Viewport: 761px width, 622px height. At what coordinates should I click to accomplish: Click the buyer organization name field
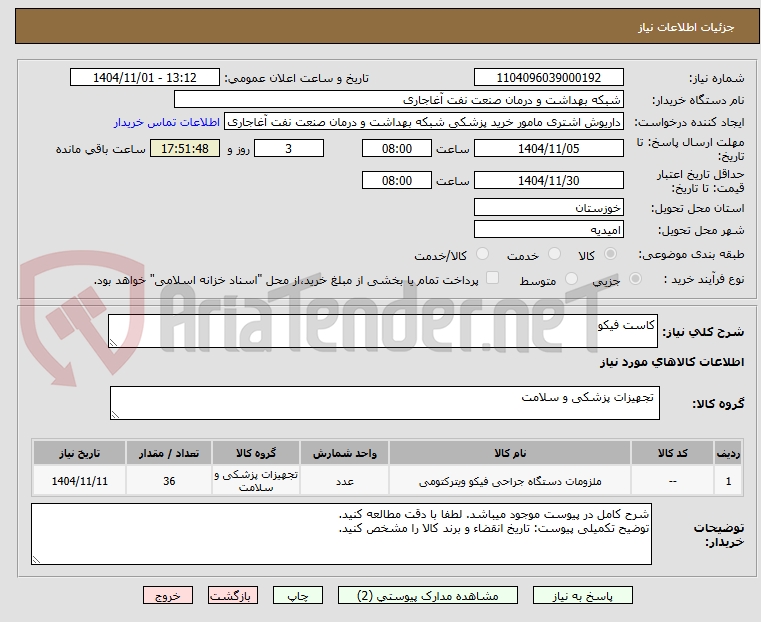point(398,99)
